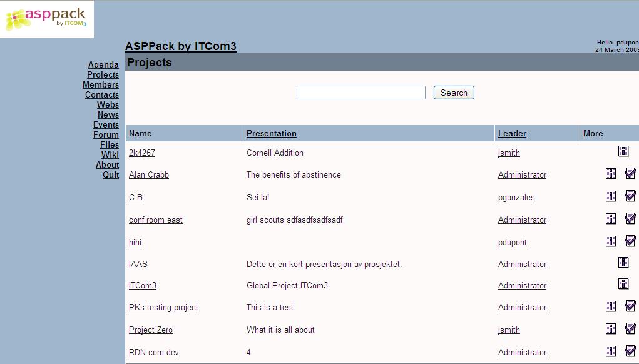Click the checkmark icon for C B project
The width and height of the screenshot is (639, 364).
(630, 196)
